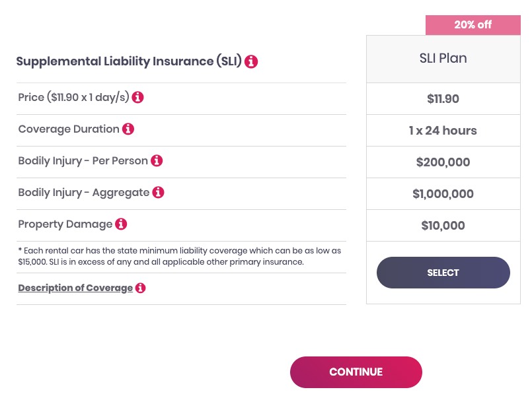The height and width of the screenshot is (400, 532).
Task: Click the Coverage Duration row label
Action: (x=69, y=129)
